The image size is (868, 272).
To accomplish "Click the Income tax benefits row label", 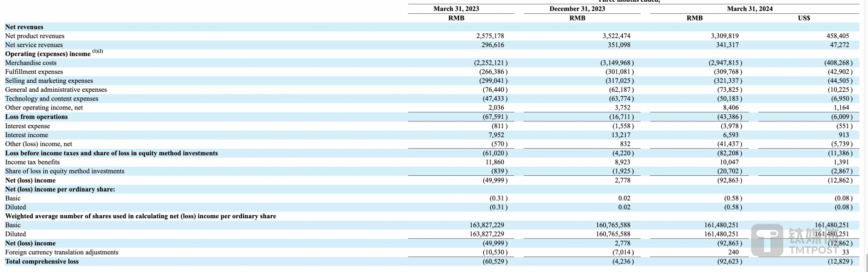I will click(33, 162).
